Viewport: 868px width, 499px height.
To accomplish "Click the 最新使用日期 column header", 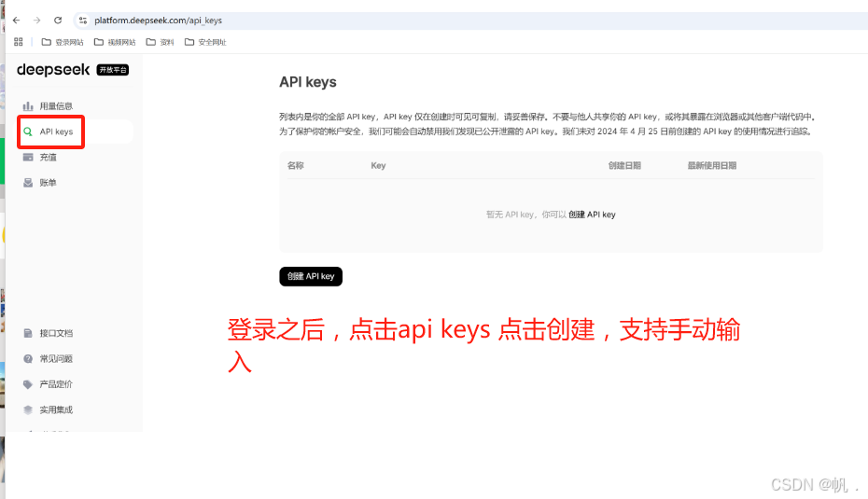I will pos(712,165).
